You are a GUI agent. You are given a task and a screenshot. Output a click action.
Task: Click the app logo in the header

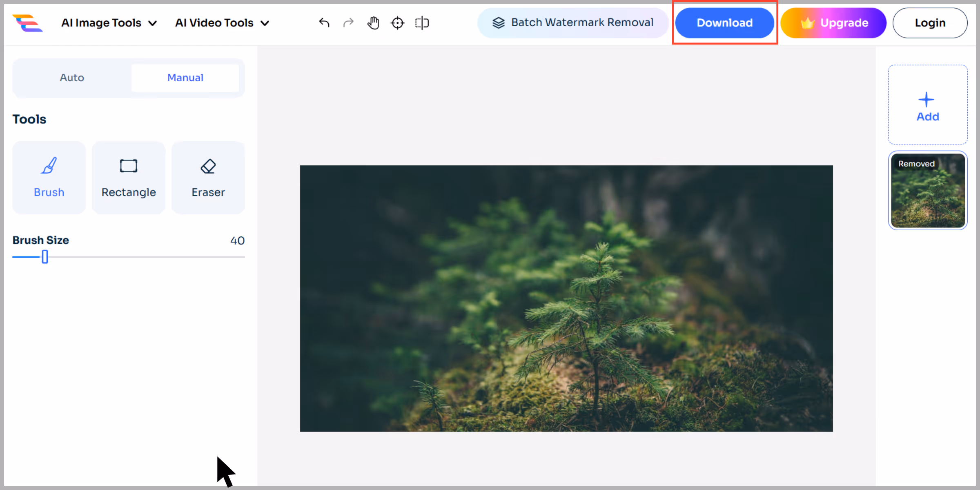pyautogui.click(x=27, y=23)
